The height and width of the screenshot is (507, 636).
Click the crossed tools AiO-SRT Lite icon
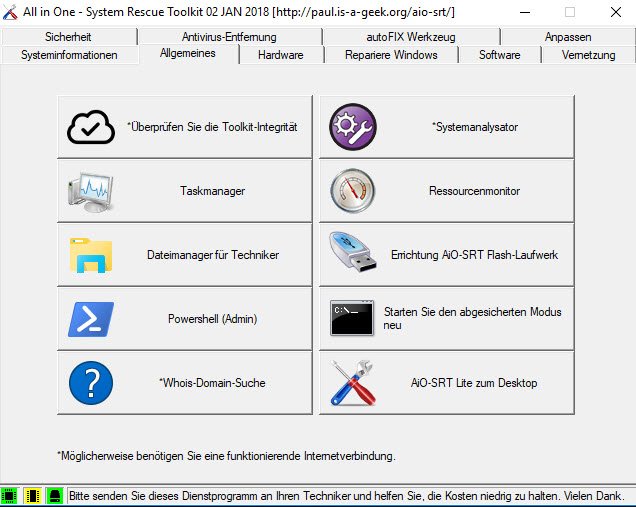353,383
